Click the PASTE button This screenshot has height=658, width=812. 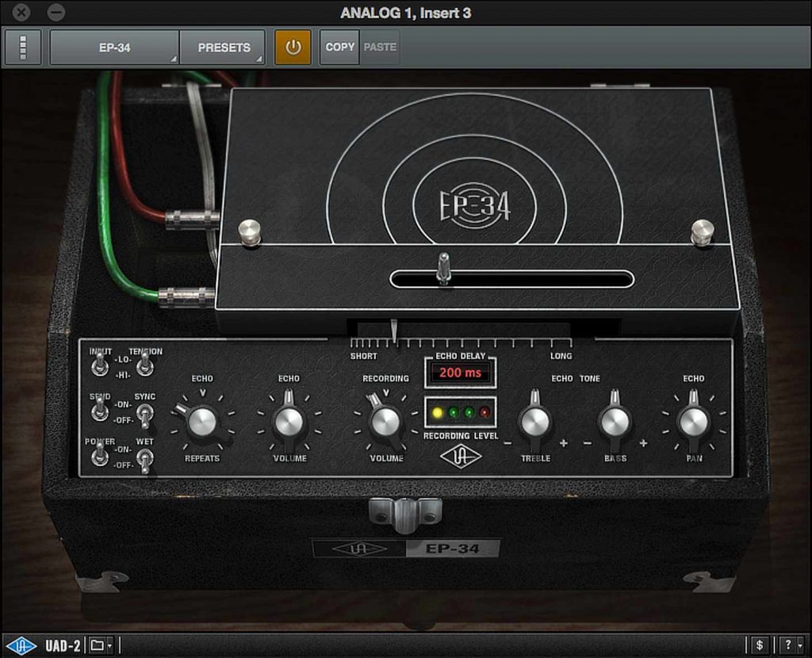[x=379, y=48]
